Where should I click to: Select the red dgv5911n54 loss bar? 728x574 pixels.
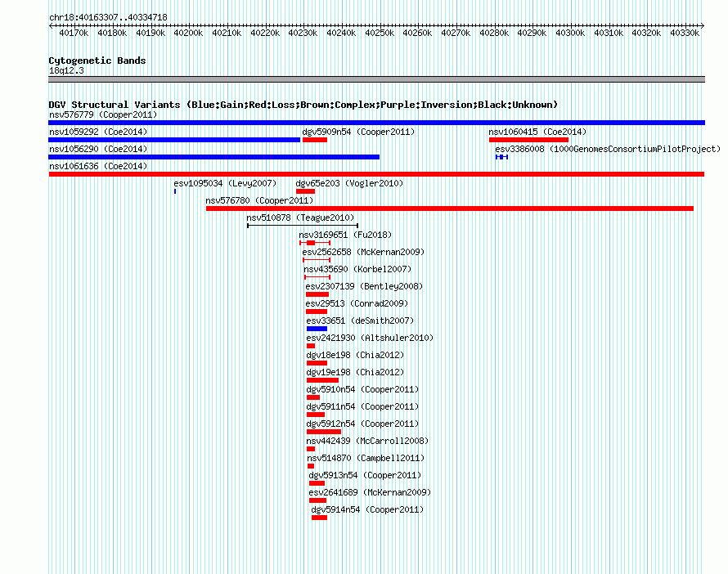click(316, 415)
